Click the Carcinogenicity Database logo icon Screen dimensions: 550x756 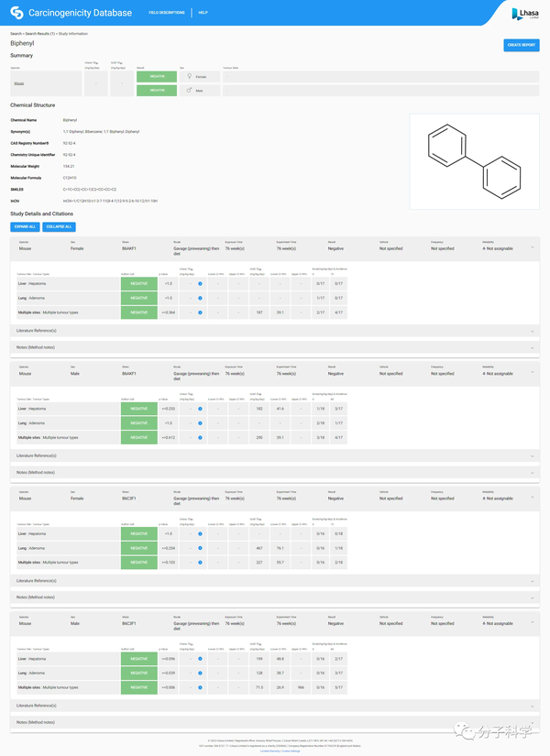(x=16, y=13)
